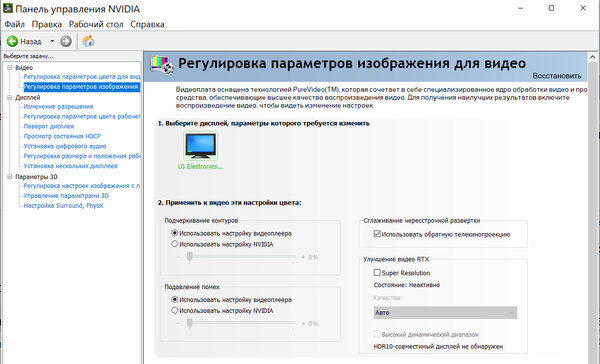Enable Super Resolution checkbox
Viewport: 600px width, 364px height.
point(377,273)
